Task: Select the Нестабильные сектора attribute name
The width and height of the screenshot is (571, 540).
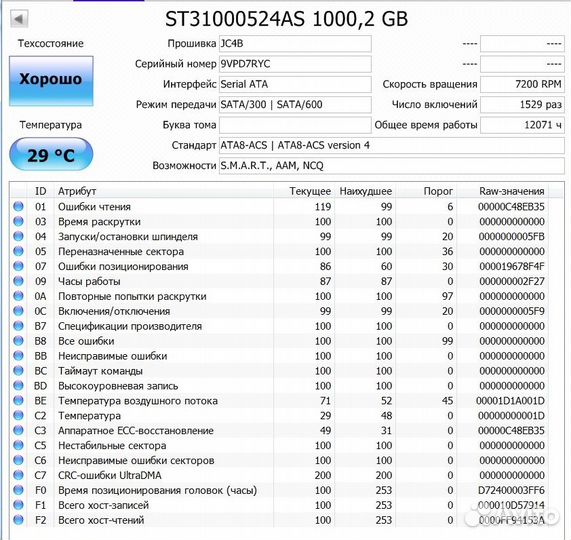Action: point(112,446)
